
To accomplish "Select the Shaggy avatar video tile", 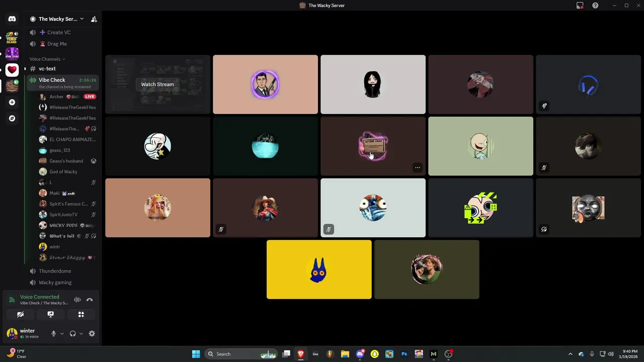I will tap(427, 269).
